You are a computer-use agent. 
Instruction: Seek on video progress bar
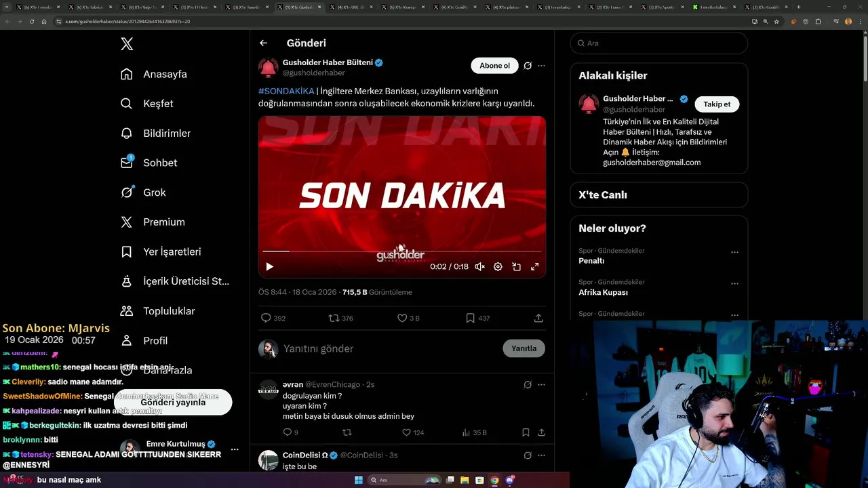(402, 251)
